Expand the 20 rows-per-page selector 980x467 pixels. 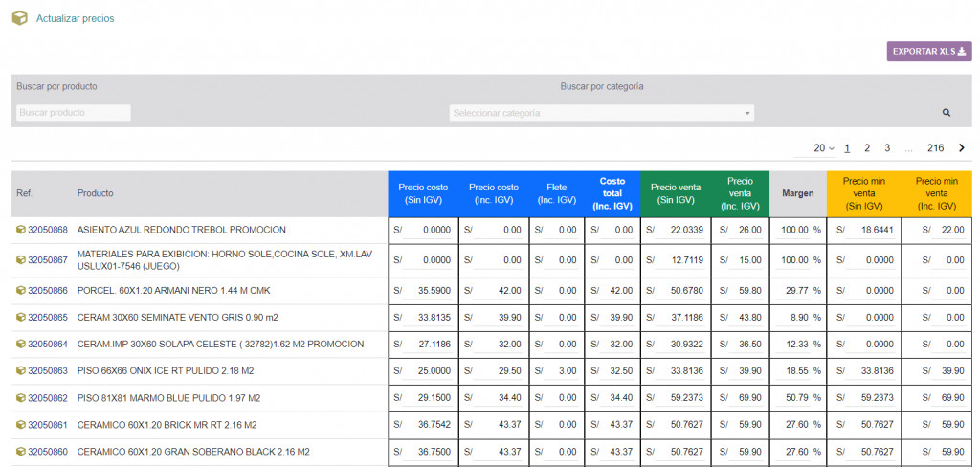click(x=823, y=148)
